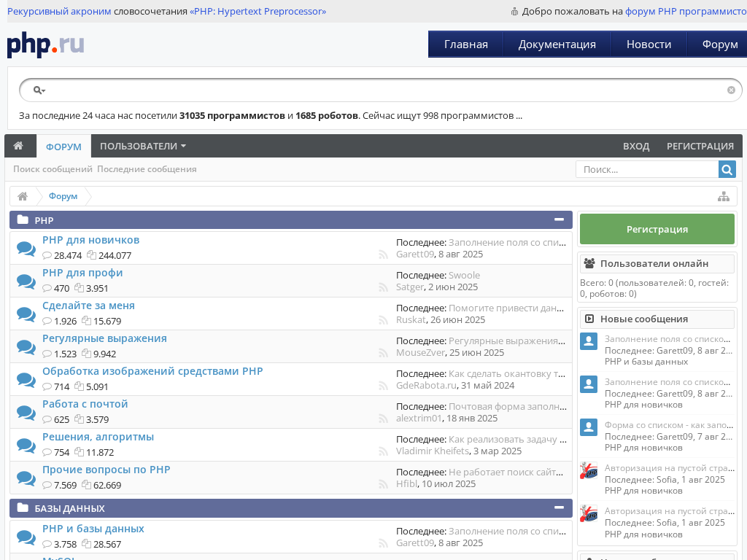Click the php.ru logo
Image resolution: width=747 pixels, height=560 pixels.
[45, 44]
